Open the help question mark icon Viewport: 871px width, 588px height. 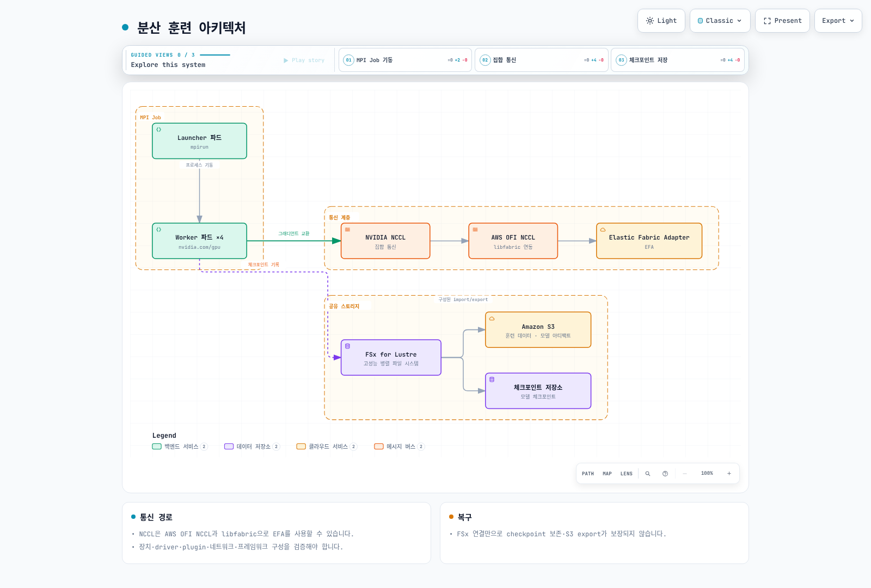665,474
